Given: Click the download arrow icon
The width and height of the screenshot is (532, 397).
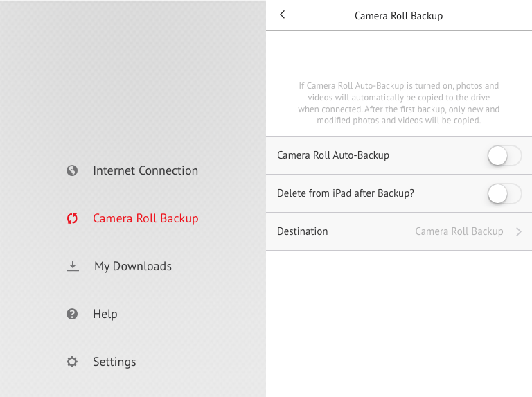Looking at the screenshot, I should [x=73, y=266].
